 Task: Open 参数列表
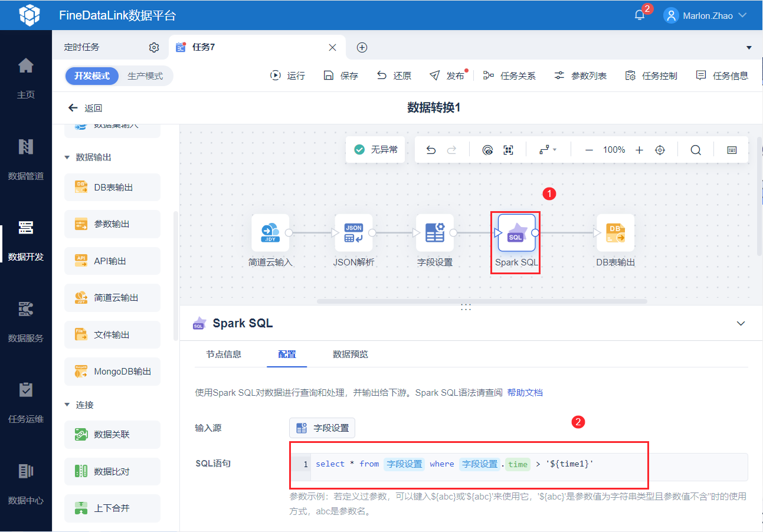(580, 75)
